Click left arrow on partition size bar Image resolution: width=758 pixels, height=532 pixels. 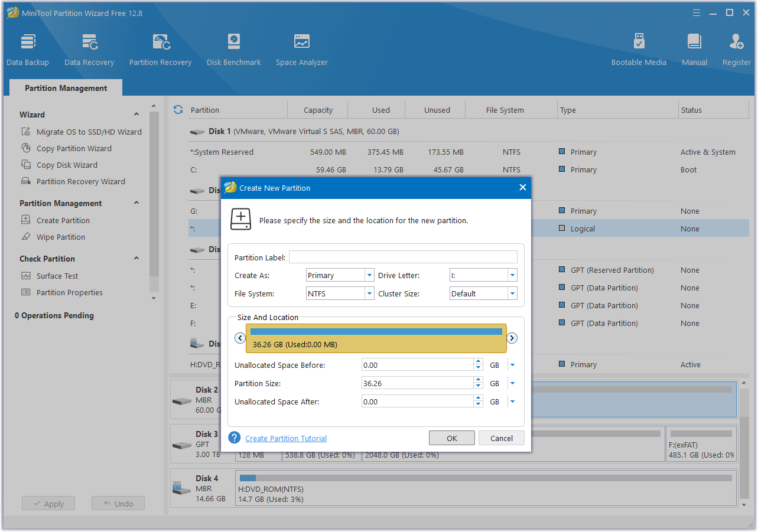(x=240, y=338)
